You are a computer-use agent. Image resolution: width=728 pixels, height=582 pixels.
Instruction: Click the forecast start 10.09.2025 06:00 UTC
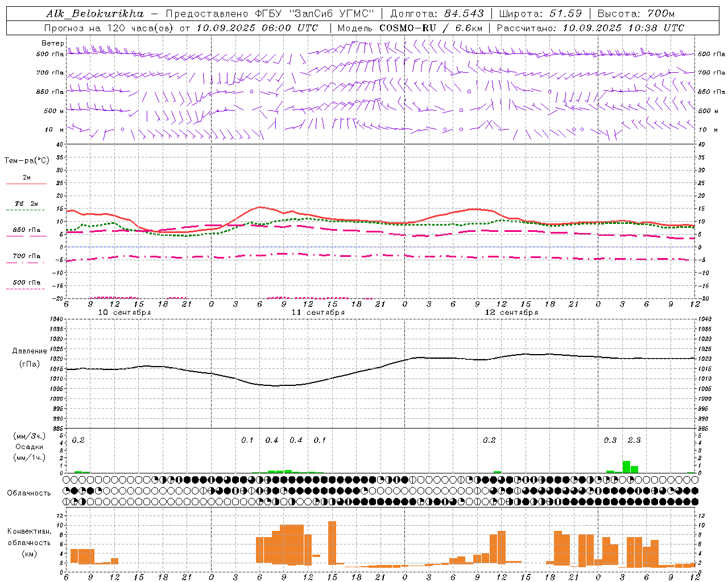[257, 28]
